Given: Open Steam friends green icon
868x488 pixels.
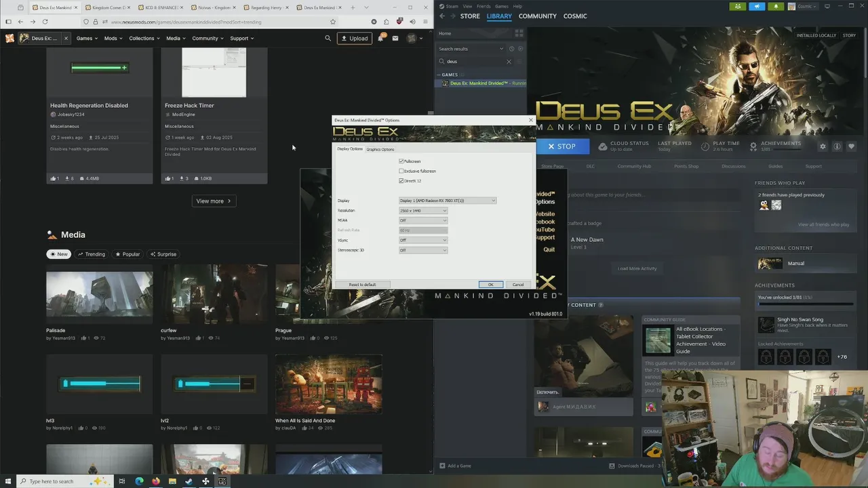Looking at the screenshot, I should pyautogui.click(x=738, y=6).
